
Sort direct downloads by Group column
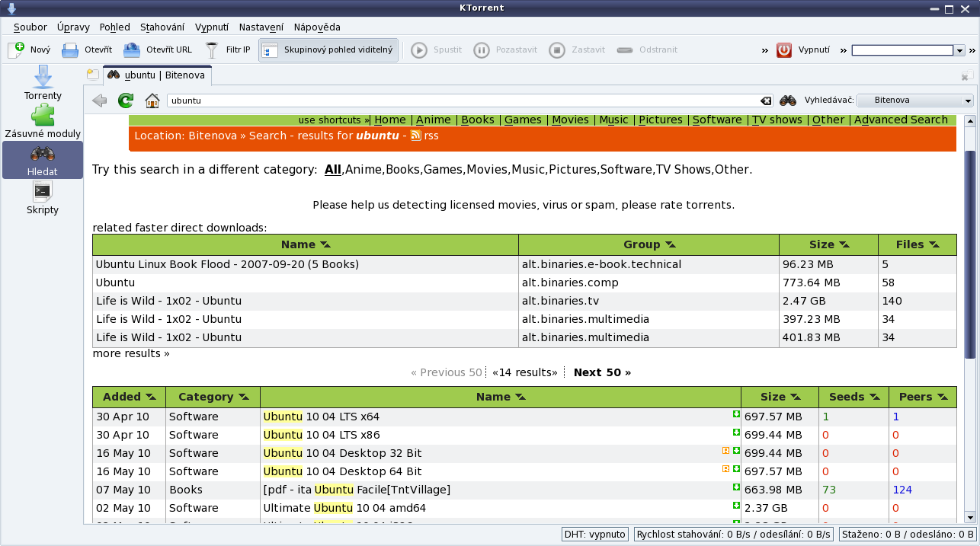(x=649, y=244)
